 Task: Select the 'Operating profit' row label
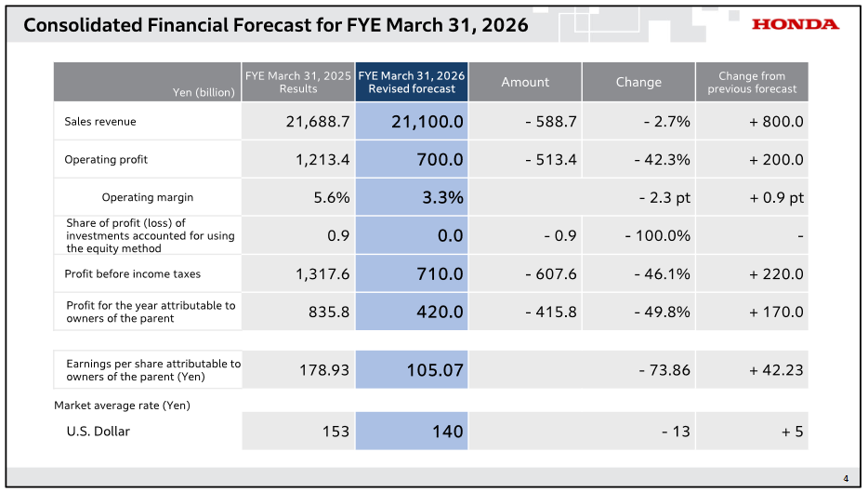click(x=106, y=160)
